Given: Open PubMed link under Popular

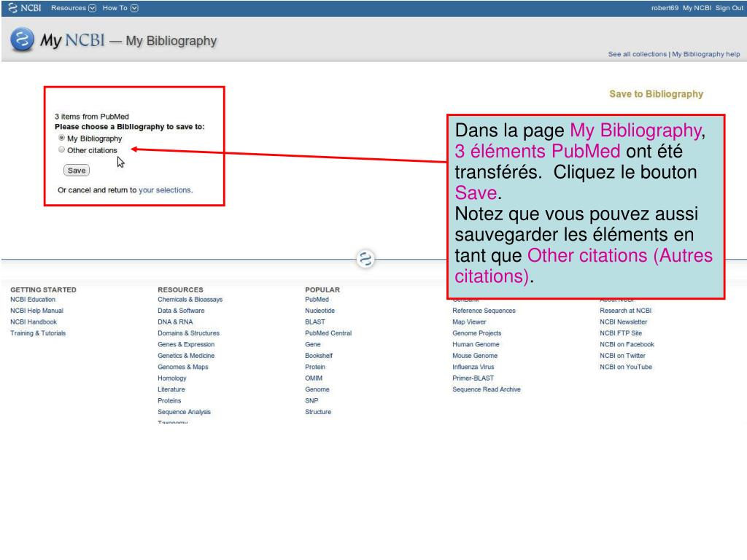Looking at the screenshot, I should click(x=317, y=300).
